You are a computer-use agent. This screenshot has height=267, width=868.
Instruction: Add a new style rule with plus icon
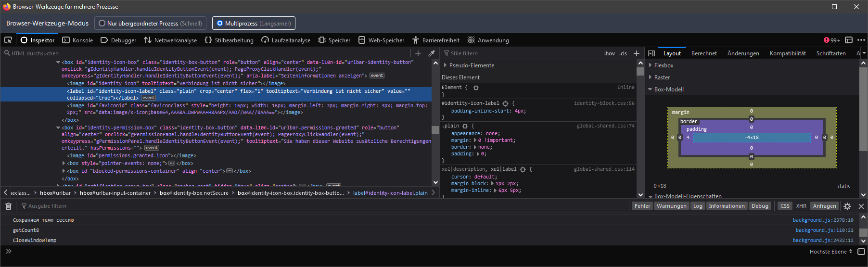637,53
